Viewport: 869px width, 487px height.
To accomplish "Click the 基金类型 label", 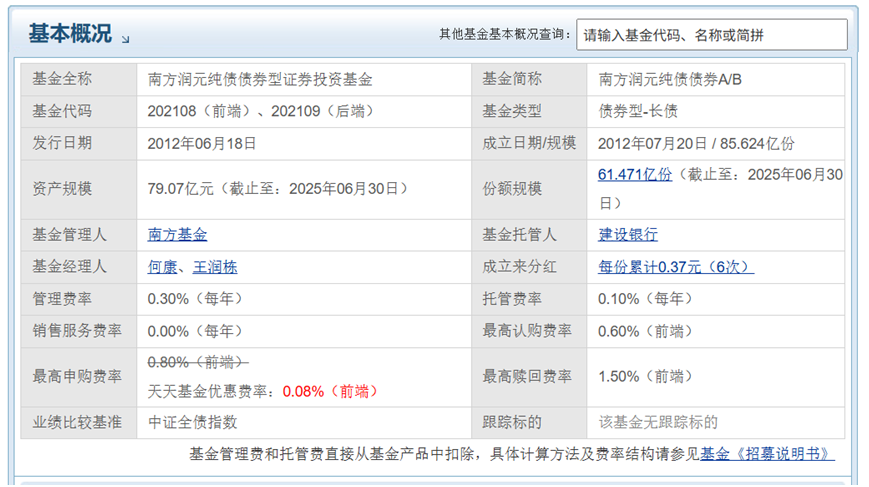I will 512,111.
